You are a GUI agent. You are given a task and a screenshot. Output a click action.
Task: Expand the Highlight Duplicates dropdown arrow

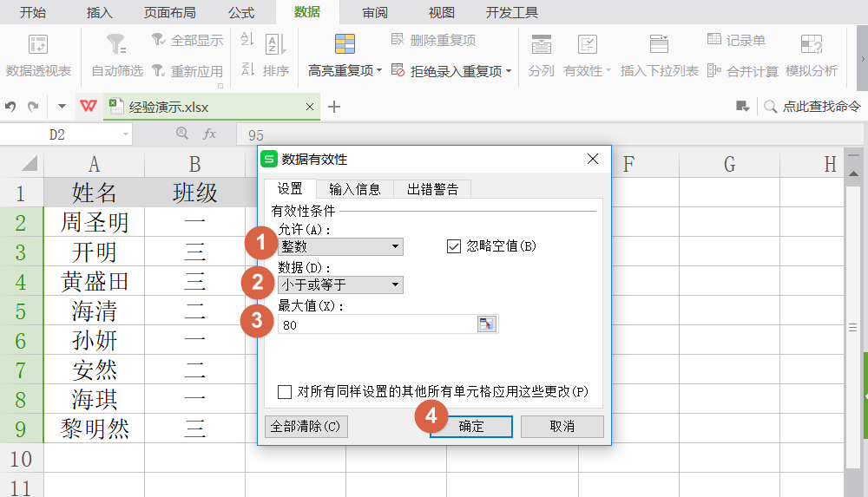point(379,71)
